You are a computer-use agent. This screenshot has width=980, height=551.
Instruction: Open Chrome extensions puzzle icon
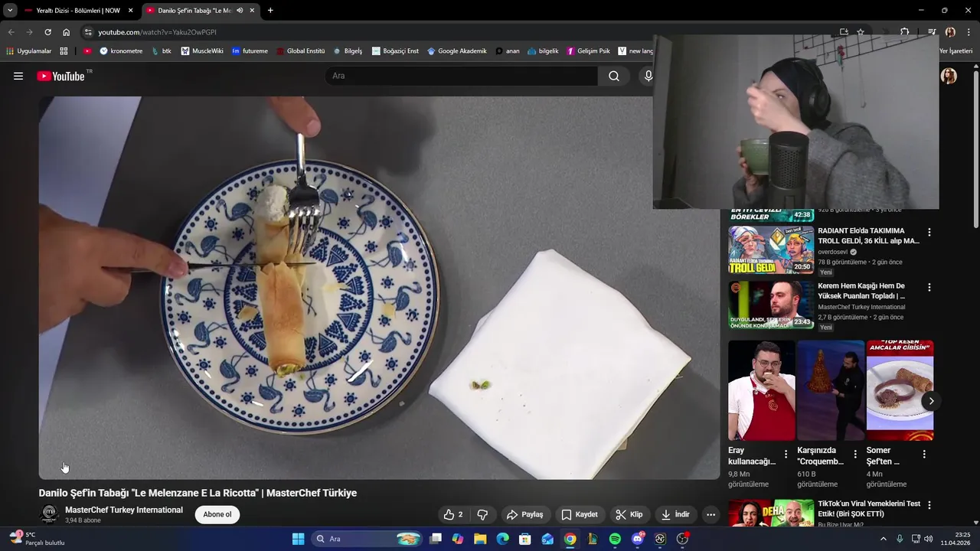tap(905, 32)
